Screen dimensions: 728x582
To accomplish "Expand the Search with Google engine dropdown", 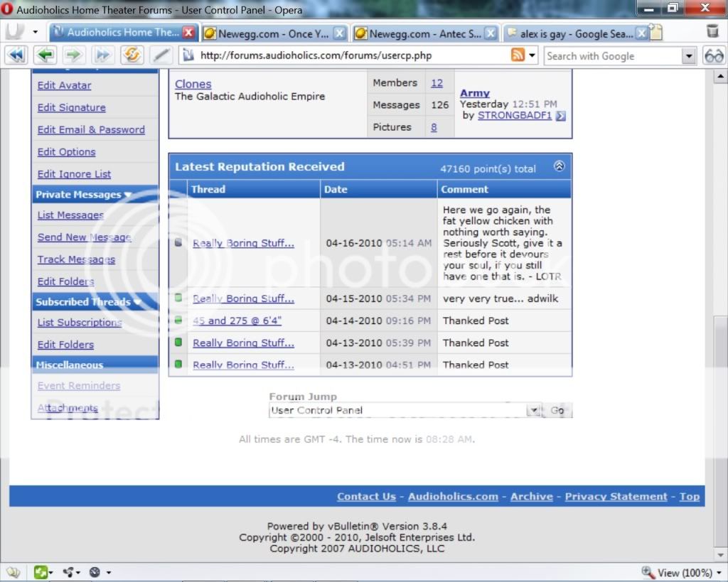I will [688, 56].
